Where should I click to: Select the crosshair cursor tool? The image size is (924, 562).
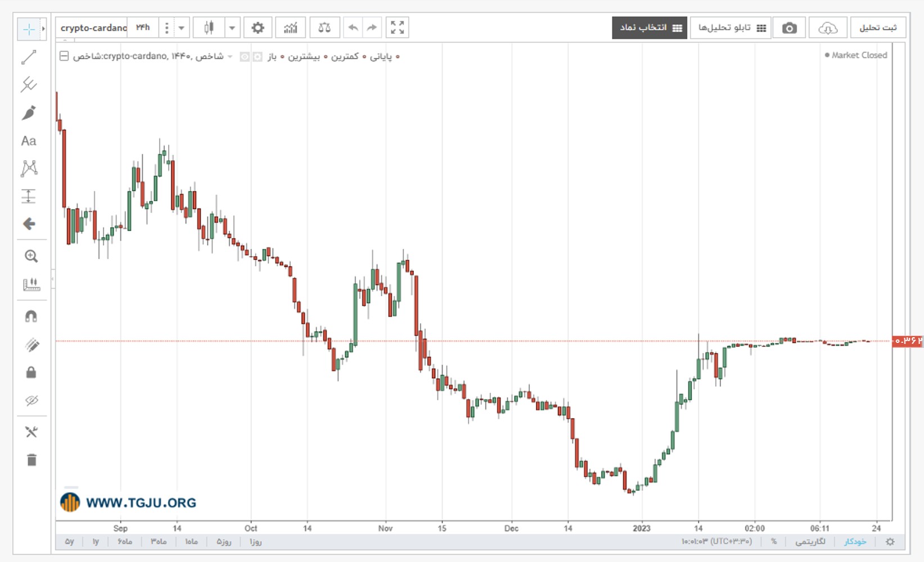pos(29,29)
